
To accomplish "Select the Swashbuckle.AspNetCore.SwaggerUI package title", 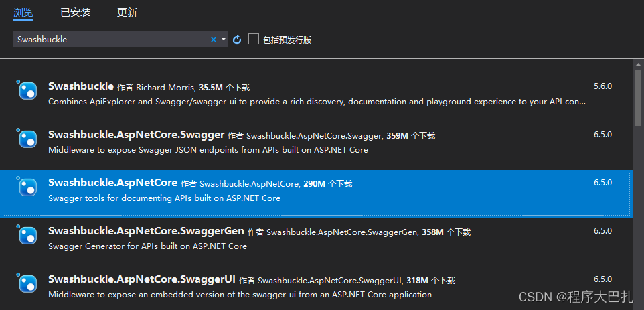I will 142,279.
